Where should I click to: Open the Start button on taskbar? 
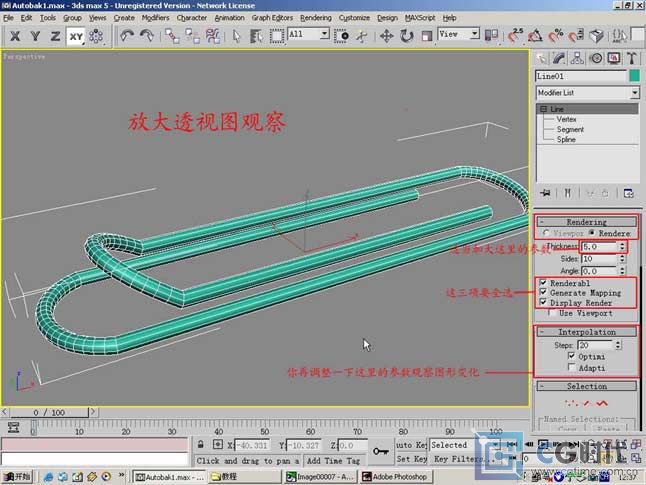point(17,477)
